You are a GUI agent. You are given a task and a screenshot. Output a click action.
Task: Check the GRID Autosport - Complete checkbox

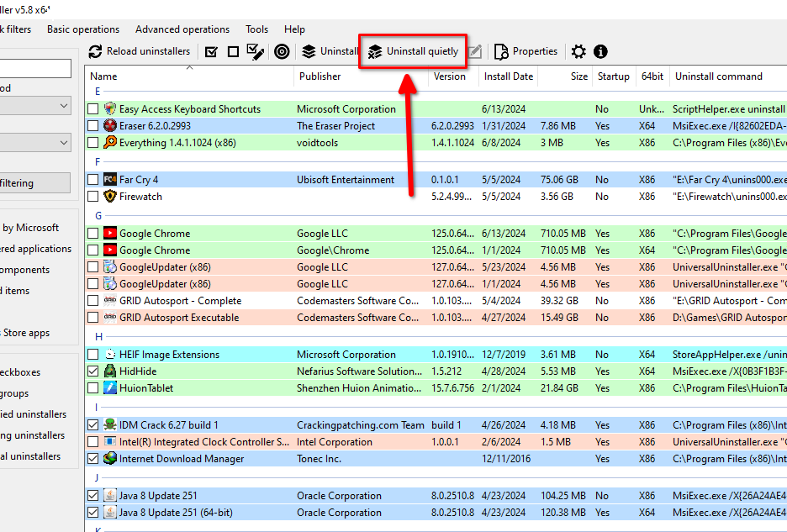92,301
